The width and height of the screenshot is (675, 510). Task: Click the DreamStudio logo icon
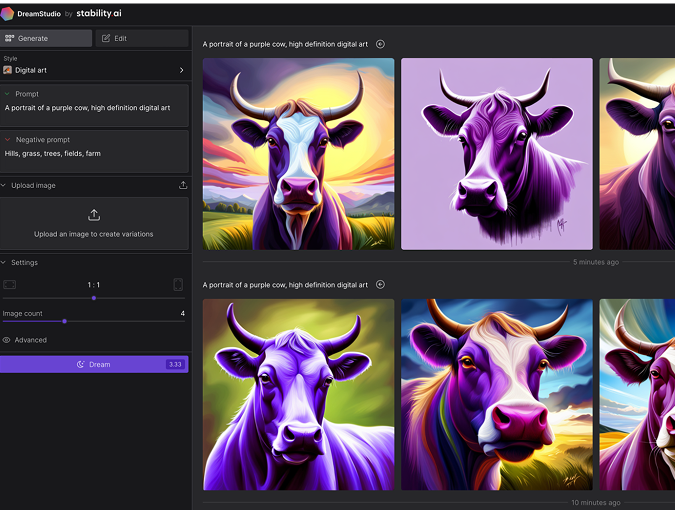[8, 13]
